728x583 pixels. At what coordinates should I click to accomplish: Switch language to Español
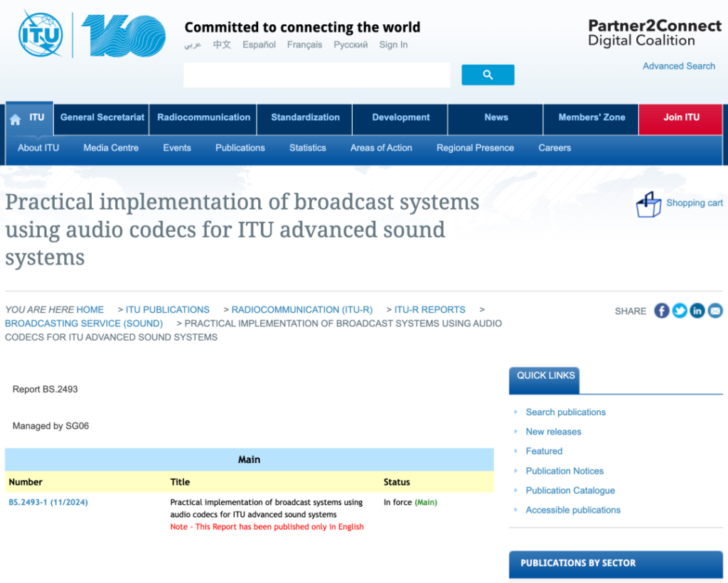[259, 45]
